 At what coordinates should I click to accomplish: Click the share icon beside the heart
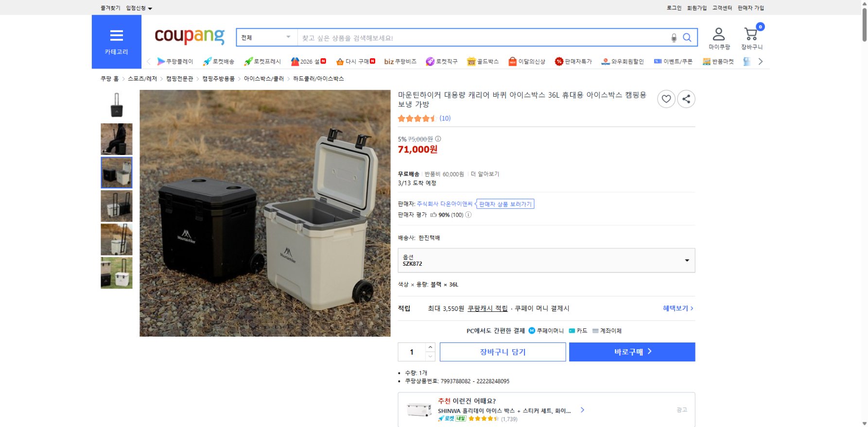coord(686,99)
